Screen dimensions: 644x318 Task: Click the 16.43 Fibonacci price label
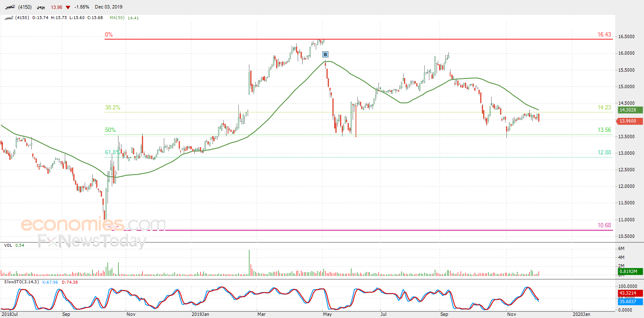[x=605, y=34]
